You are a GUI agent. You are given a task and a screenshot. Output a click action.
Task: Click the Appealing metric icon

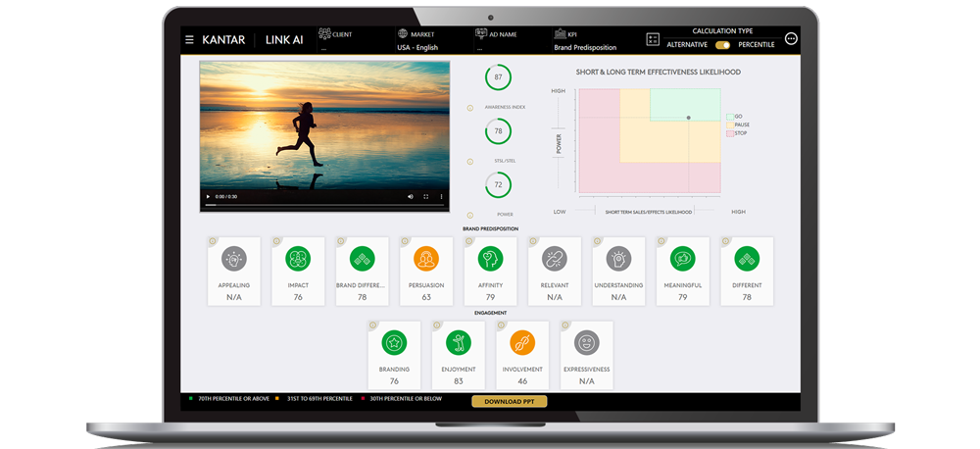pos(234,258)
